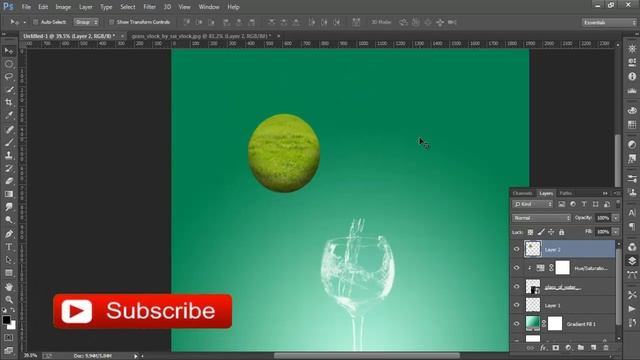Hide Gradient Fill 1 layer eye
This screenshot has width=640, height=360.
click(516, 324)
